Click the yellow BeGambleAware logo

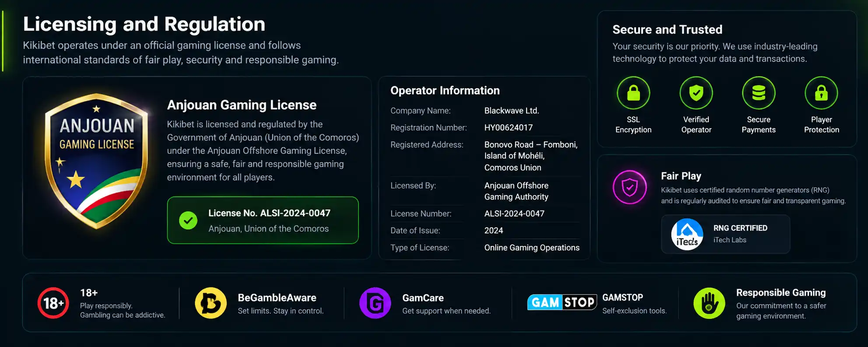click(x=211, y=303)
